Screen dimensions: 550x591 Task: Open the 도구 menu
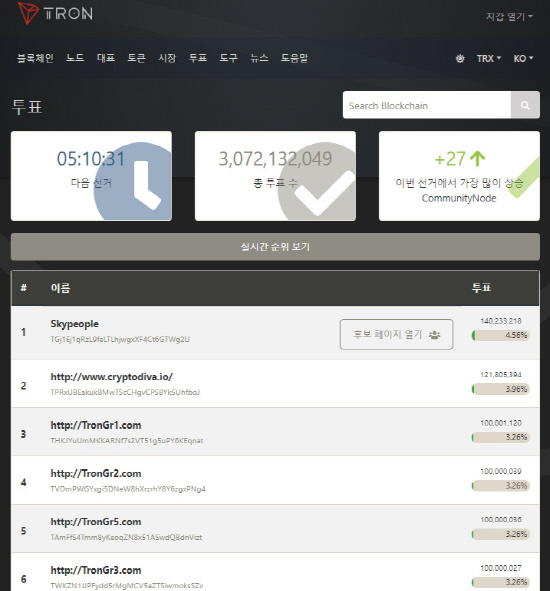pos(228,58)
